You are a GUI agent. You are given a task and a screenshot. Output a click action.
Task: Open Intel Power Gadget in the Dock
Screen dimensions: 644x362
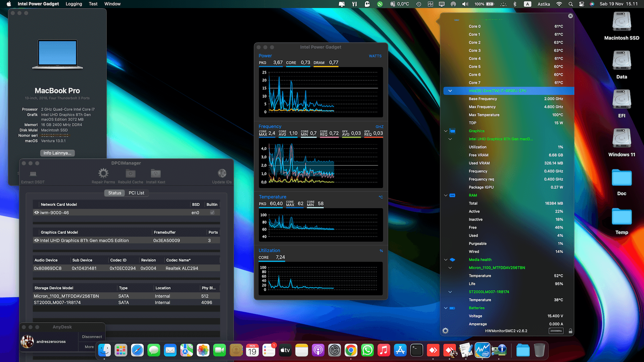click(x=482, y=351)
